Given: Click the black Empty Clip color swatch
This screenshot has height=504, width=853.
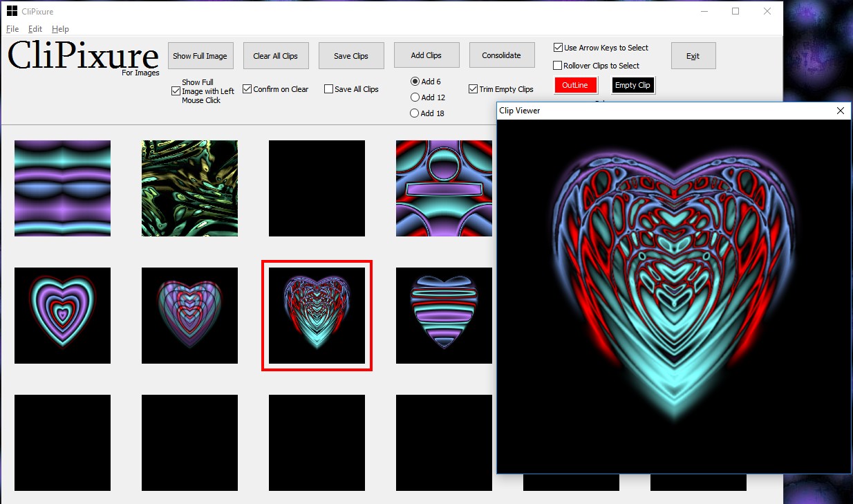Looking at the screenshot, I should click(633, 85).
